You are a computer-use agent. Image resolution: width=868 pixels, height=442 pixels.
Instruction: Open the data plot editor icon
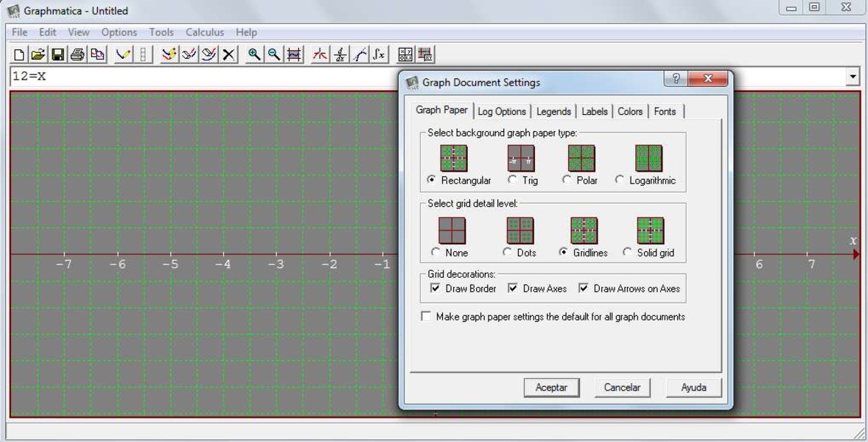[x=425, y=55]
